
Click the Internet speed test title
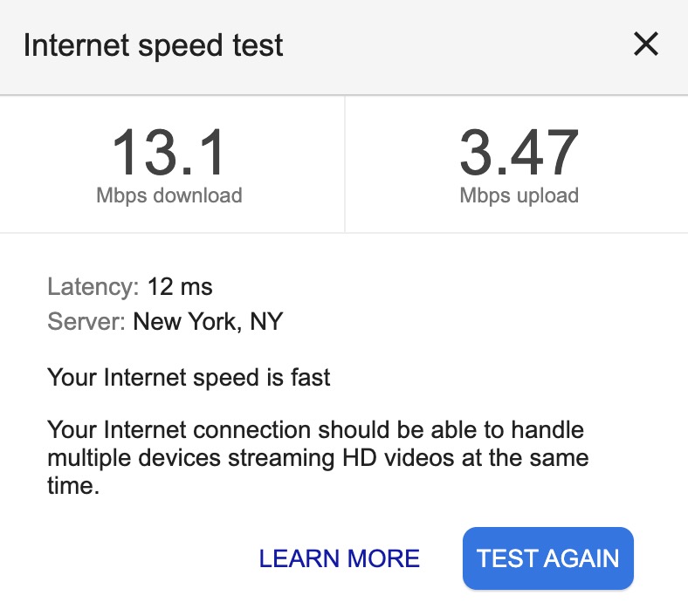(154, 45)
